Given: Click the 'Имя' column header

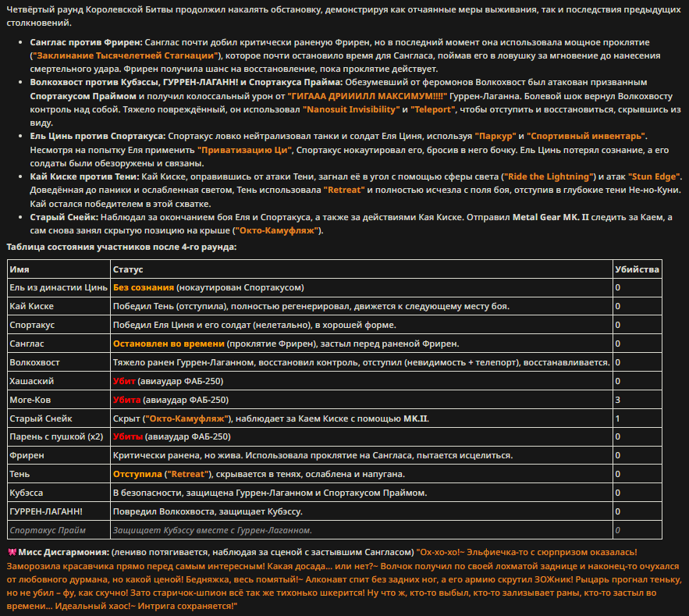Looking at the screenshot, I should (x=59, y=269).
